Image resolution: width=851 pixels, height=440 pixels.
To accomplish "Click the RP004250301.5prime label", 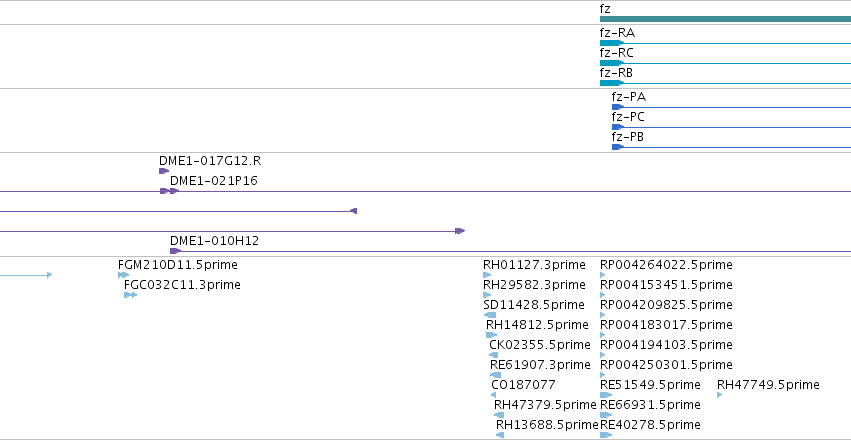I will pos(666,364).
